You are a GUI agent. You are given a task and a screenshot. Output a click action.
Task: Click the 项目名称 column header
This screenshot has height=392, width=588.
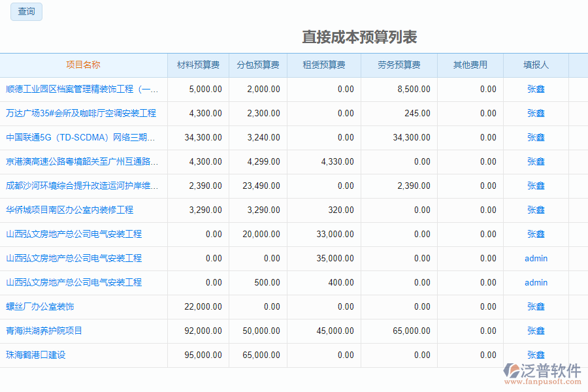[82, 64]
